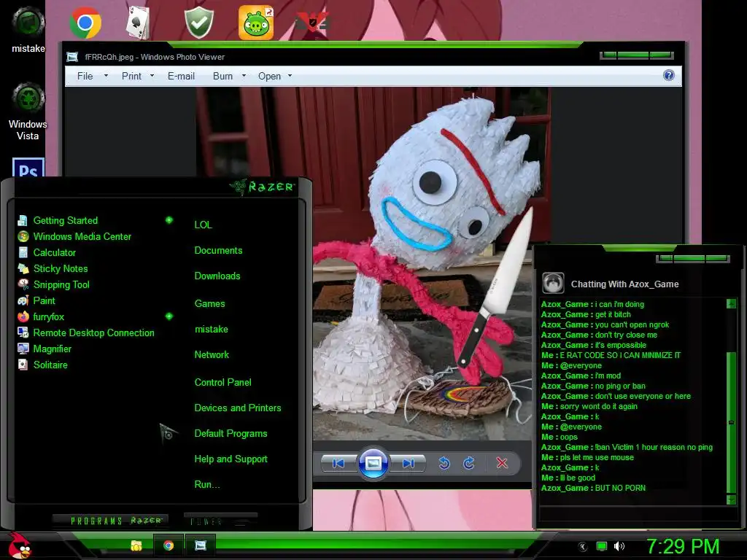This screenshot has width=747, height=560.
Task: Open Control Panel
Action: point(223,382)
